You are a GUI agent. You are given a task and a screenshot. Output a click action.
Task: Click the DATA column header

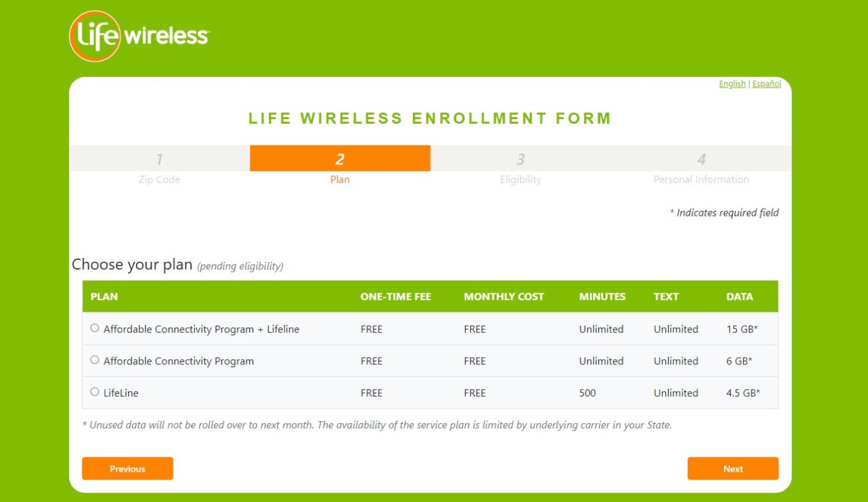point(739,296)
